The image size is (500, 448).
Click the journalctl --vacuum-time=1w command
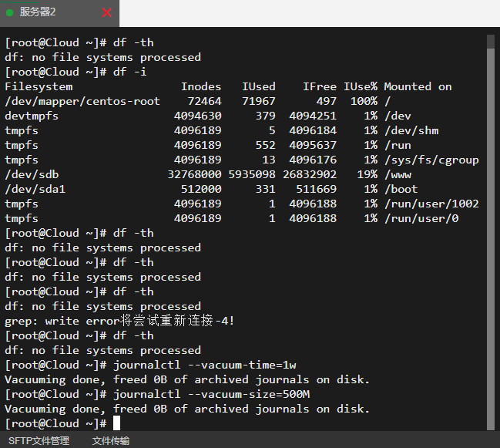point(205,365)
